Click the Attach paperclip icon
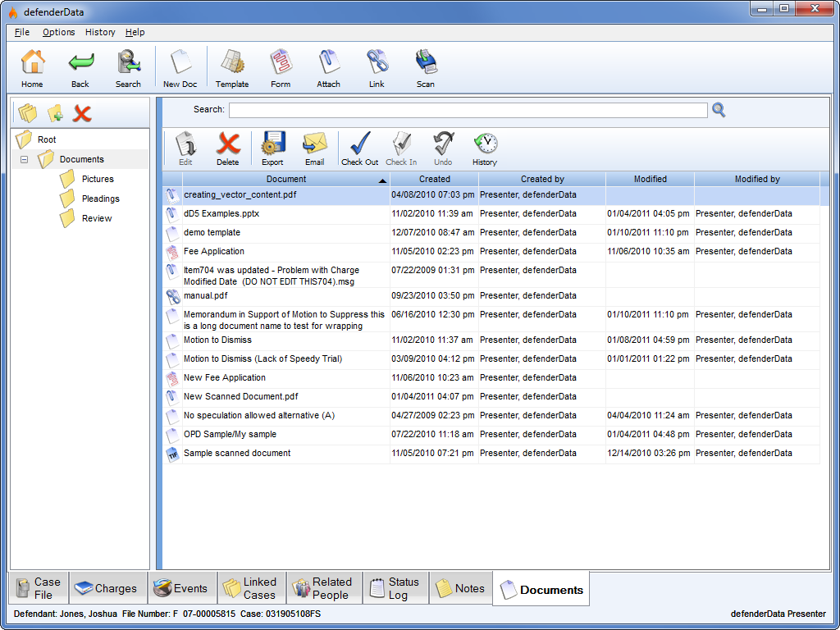This screenshot has height=630, width=840. point(328,62)
